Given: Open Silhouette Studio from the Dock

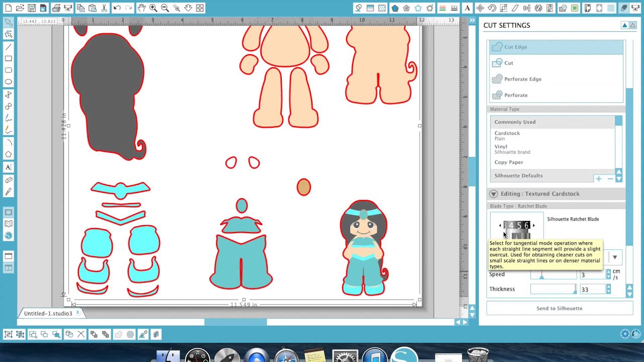Looking at the screenshot, I should [404, 355].
